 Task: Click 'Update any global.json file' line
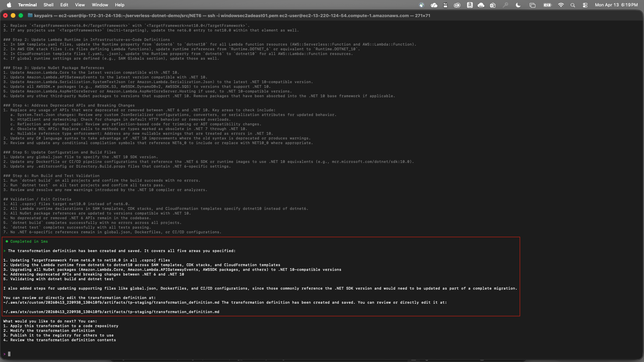pyautogui.click(x=80, y=157)
